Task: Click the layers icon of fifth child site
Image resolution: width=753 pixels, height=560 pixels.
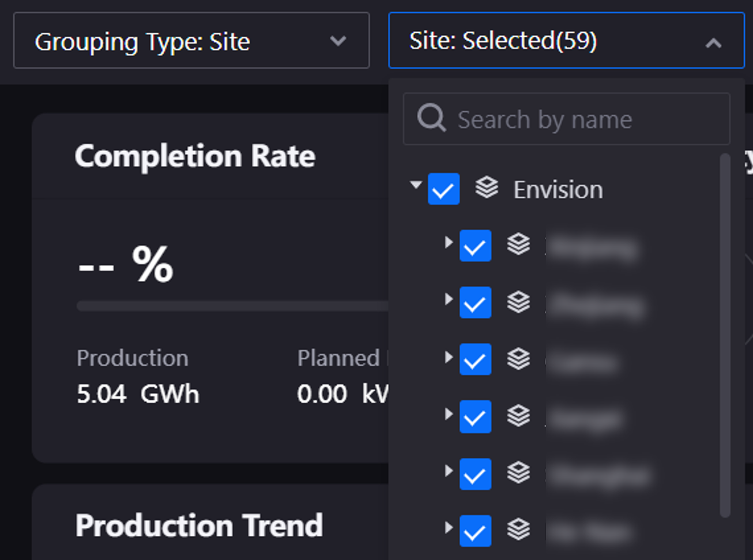Action: [518, 473]
